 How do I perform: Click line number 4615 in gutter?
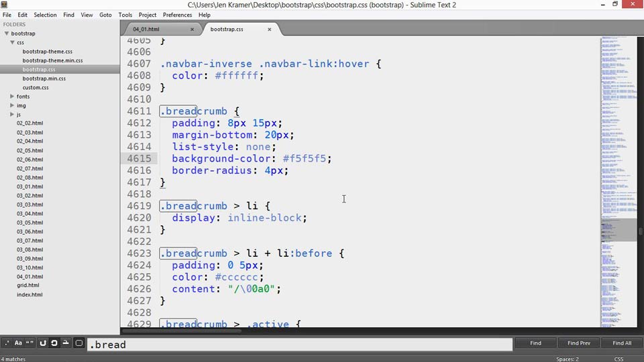140,158
